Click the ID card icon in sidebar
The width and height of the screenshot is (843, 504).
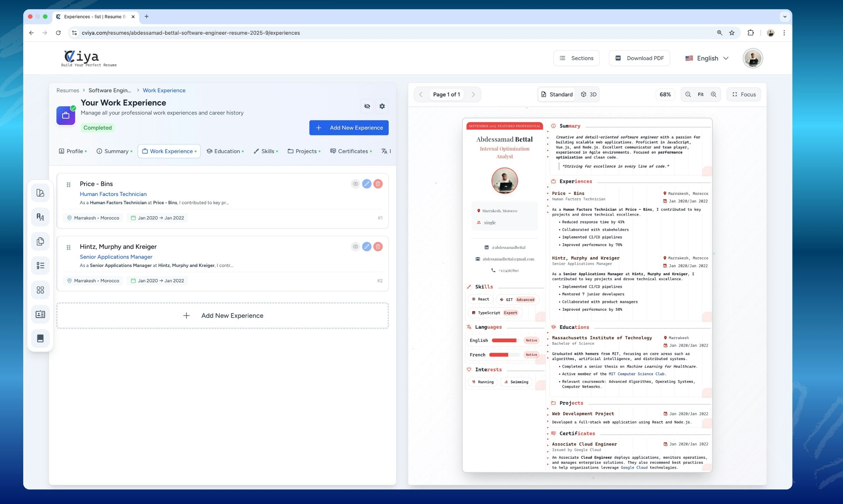click(40, 314)
